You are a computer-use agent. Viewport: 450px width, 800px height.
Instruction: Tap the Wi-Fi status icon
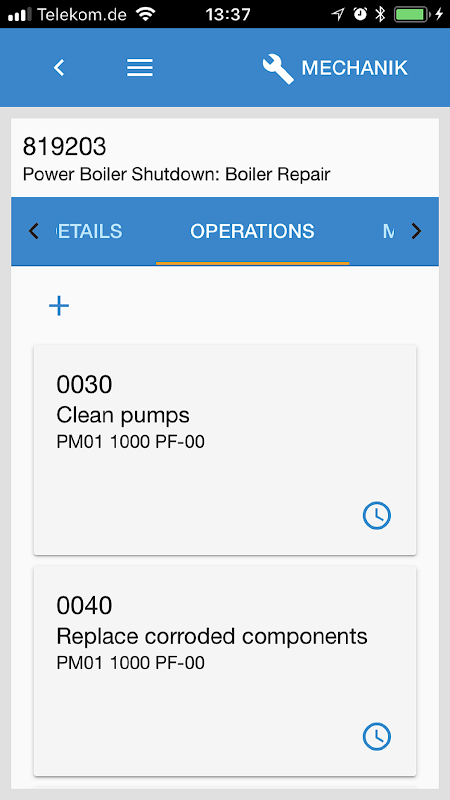pyautogui.click(x=146, y=14)
